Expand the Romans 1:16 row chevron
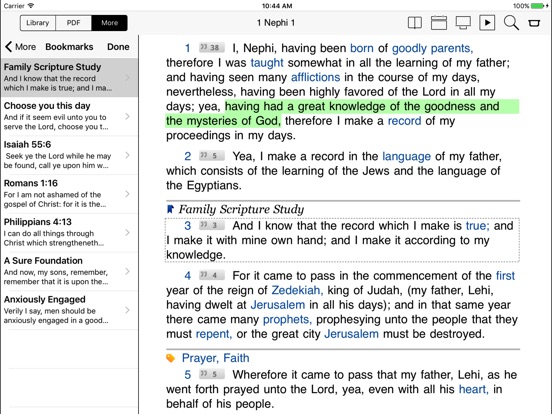Screen dimensions: 552x414 pyautogui.click(x=127, y=194)
